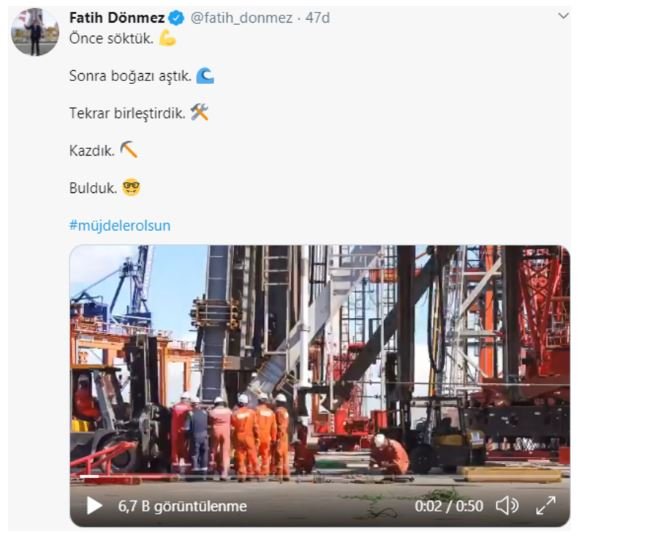Click the blue verified badge

(x=177, y=18)
